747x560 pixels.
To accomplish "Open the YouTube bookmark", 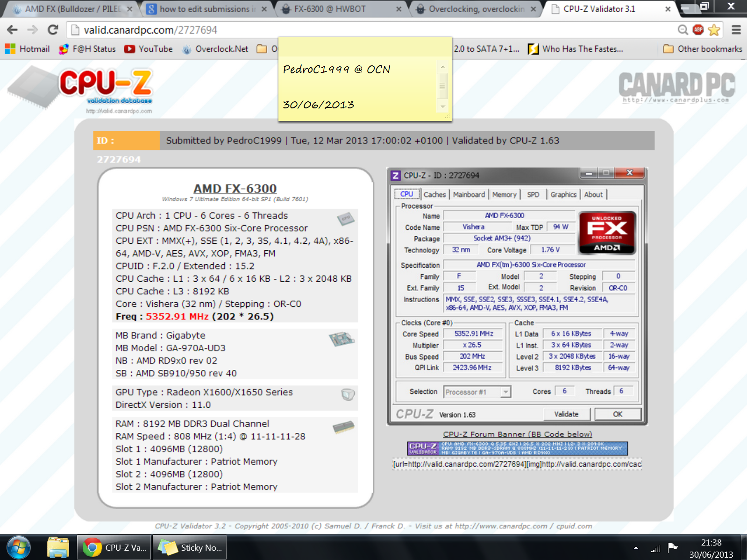I will (149, 49).
